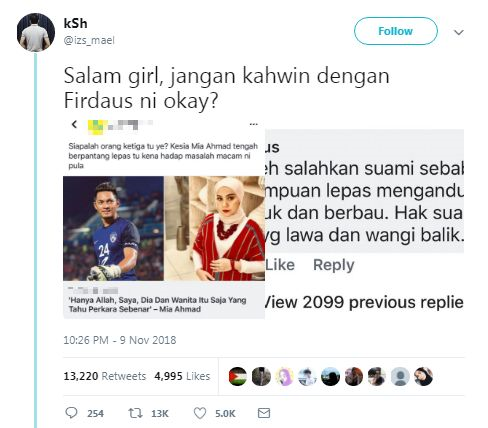This screenshot has height=428, width=488.
Task: View the 4,995 Likes list
Action: [x=182, y=376]
